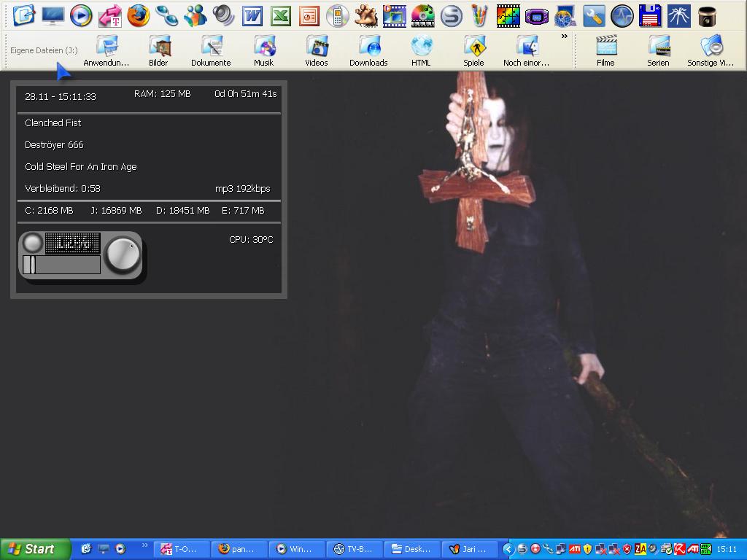Expand hidden system tray icons
The width and height of the screenshot is (747, 560).
tap(508, 549)
